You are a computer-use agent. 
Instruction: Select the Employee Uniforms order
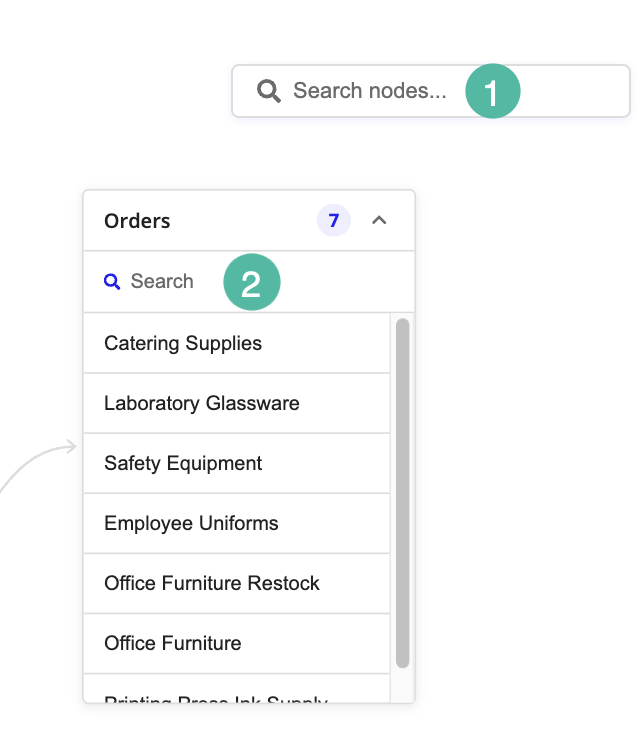(237, 523)
